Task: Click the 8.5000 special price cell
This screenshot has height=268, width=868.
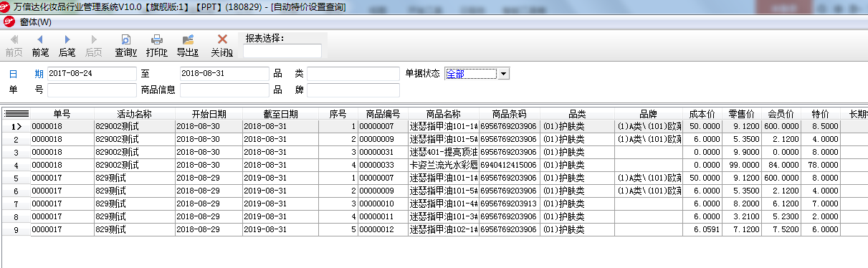Action: (x=820, y=126)
